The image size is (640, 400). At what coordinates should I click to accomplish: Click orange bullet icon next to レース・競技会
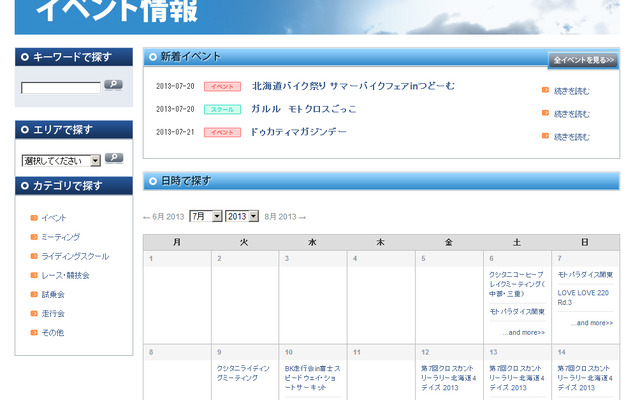tap(34, 276)
